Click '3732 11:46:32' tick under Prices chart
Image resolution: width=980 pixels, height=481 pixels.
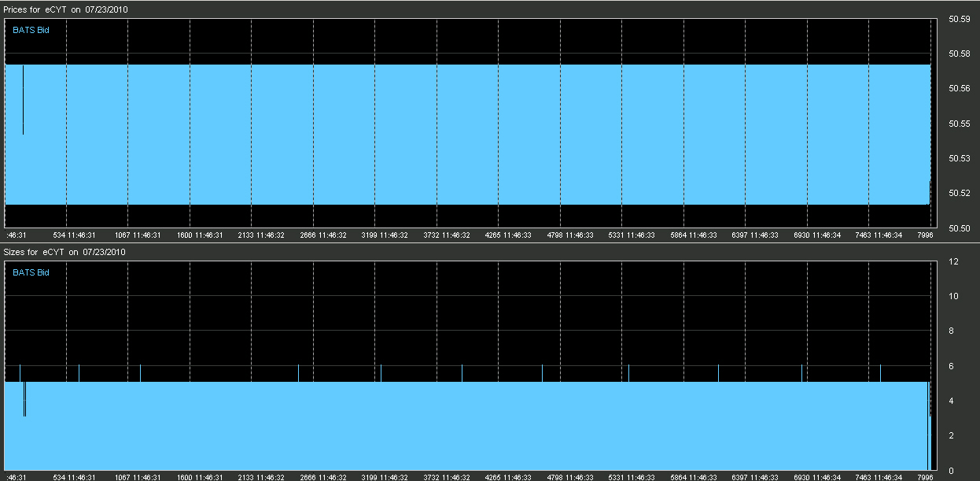[x=447, y=235]
